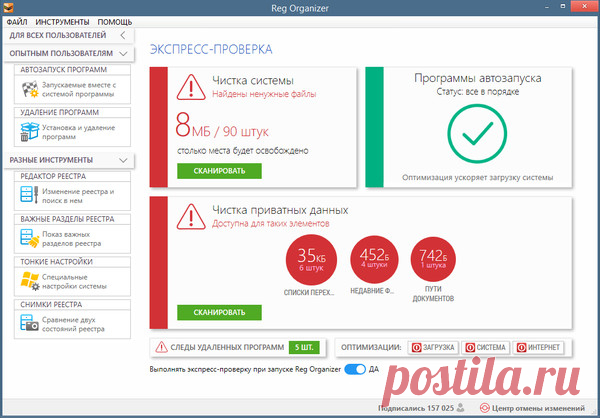The width and height of the screenshot is (600, 418).
Task: Click the registry editor cabinet icon
Action: pos(29,196)
